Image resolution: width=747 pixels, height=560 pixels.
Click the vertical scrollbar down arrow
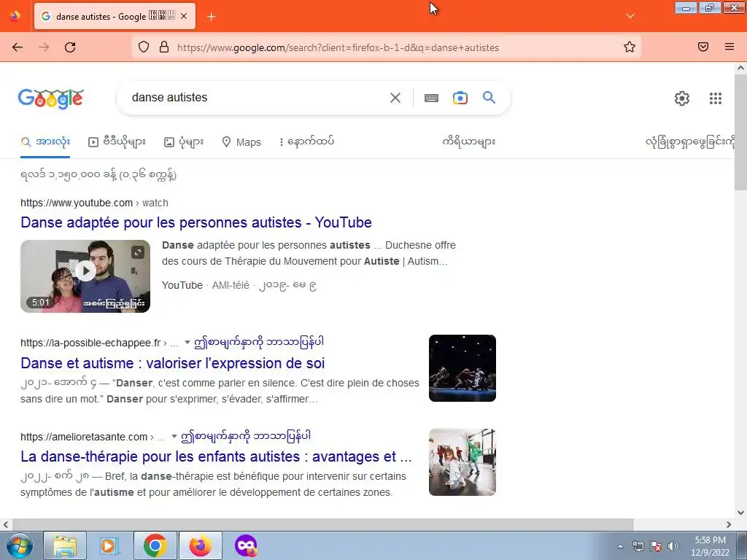coord(740,513)
